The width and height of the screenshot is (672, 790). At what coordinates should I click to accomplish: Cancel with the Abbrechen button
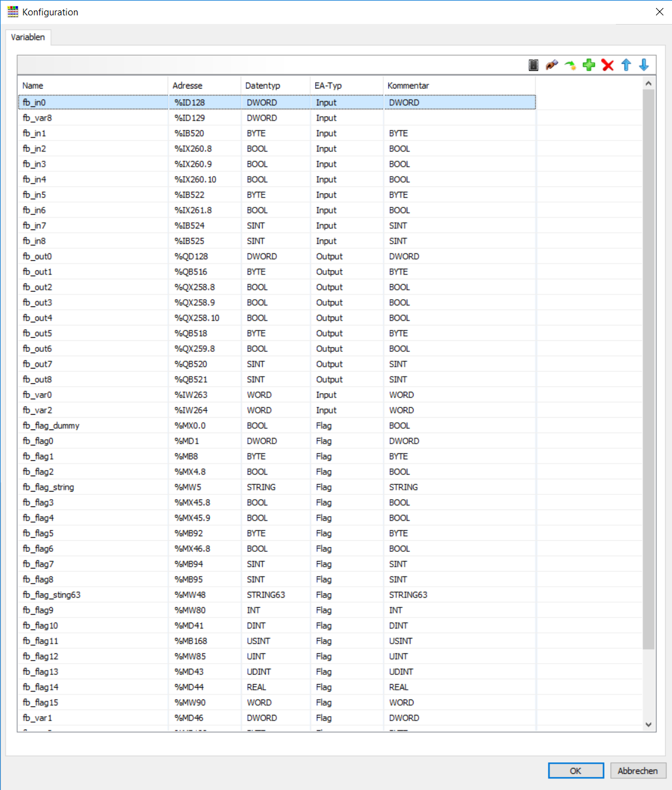[x=638, y=770]
